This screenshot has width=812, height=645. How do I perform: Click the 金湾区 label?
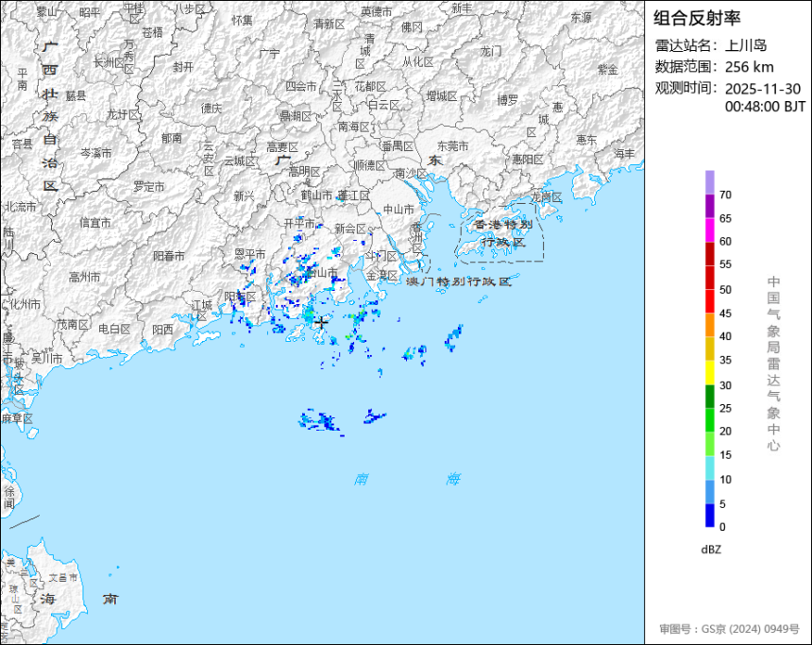point(381,275)
